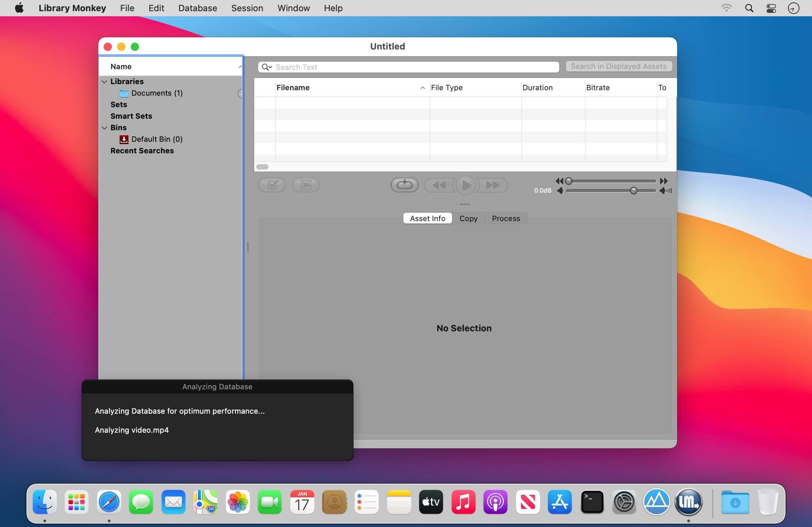This screenshot has height=527, width=812.
Task: Click the Default Bin red download icon
Action: coord(124,139)
